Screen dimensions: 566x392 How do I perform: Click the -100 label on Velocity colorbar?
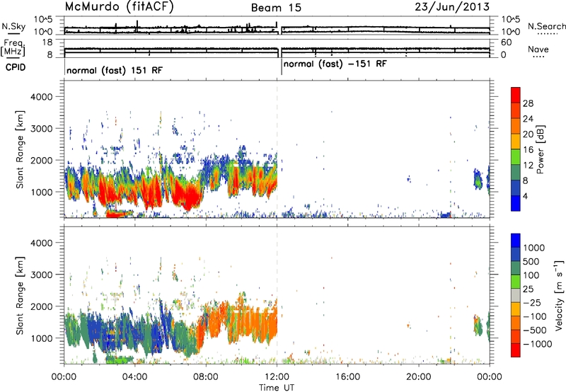point(535,316)
